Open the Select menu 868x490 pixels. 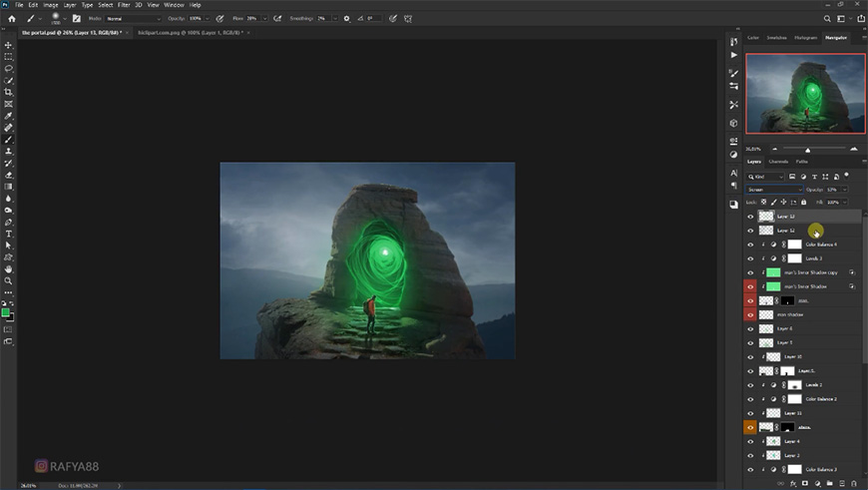click(105, 5)
